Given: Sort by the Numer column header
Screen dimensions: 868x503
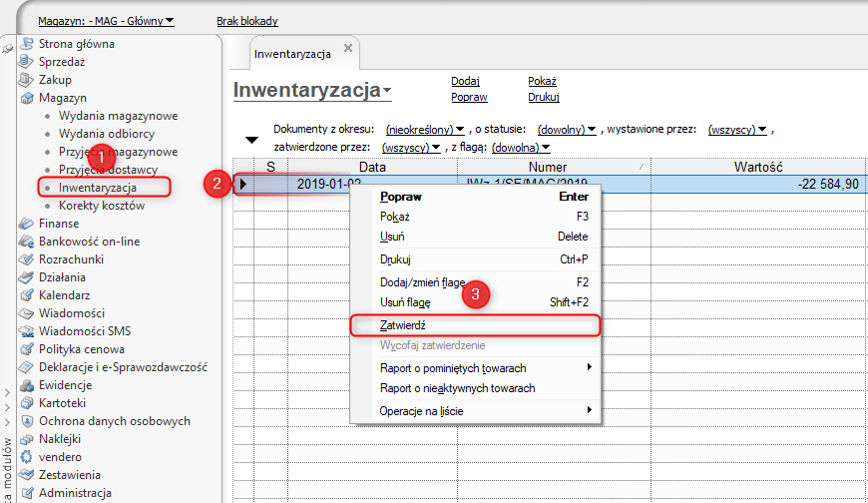Looking at the screenshot, I should [554, 167].
